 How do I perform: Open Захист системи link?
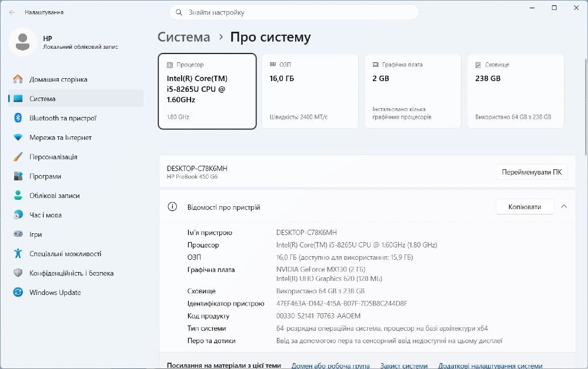[404, 365]
